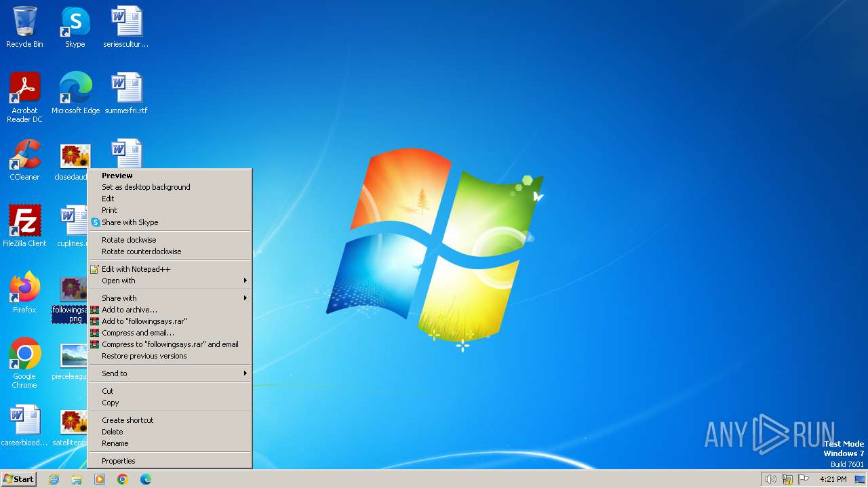Viewport: 868px width, 488px height.
Task: Open the Action Center flag icon
Action: pyautogui.click(x=804, y=479)
